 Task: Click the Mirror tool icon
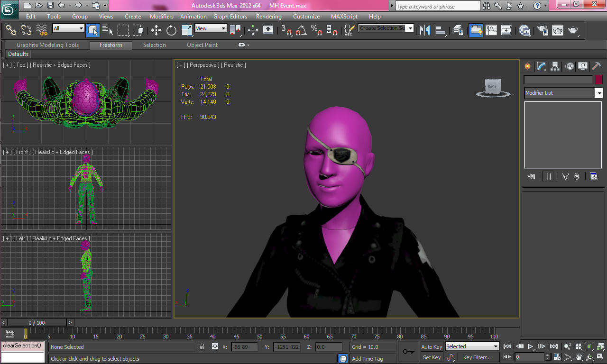coord(425,30)
